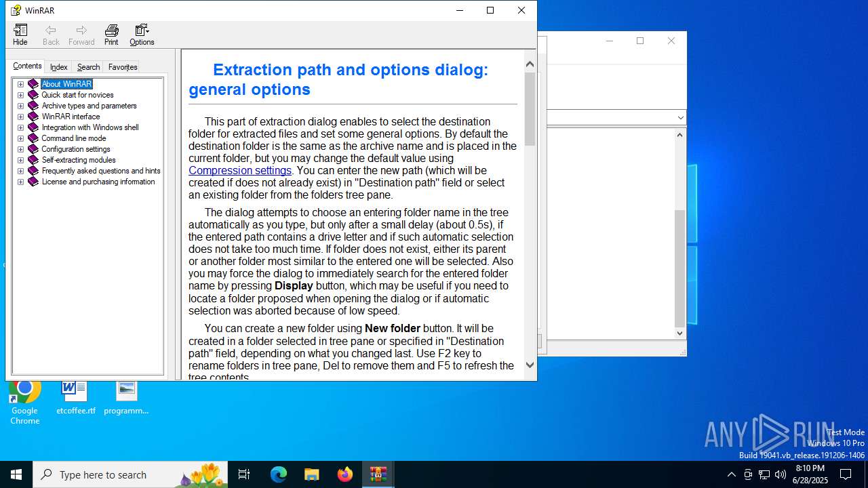The image size is (868, 488).
Task: Expand Self-extracting modules node
Action: click(x=20, y=160)
